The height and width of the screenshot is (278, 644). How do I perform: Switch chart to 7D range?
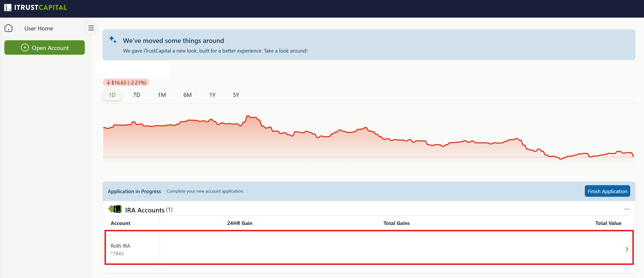pos(137,95)
